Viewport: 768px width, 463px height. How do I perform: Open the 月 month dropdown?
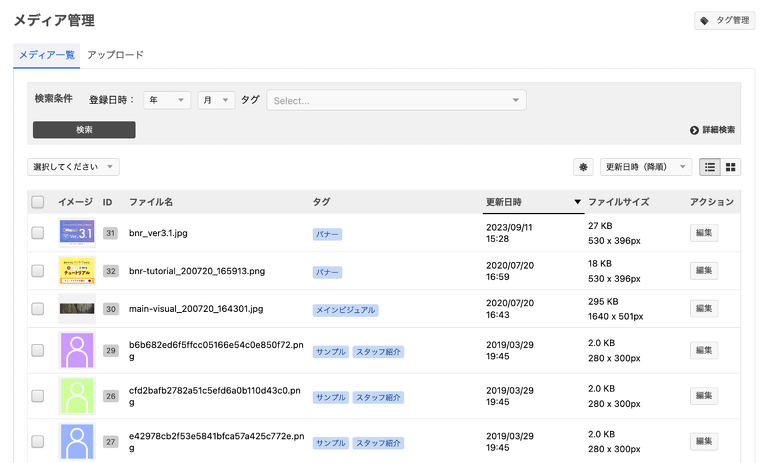tap(216, 100)
